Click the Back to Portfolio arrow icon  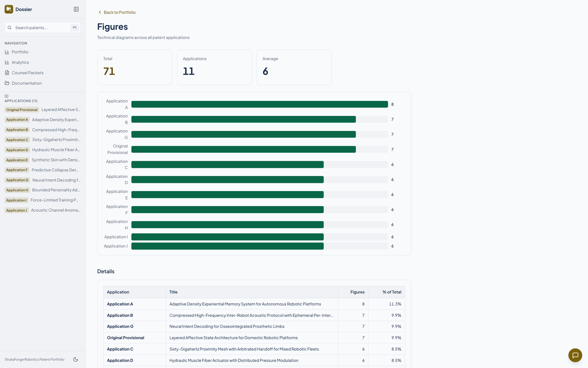(100, 12)
